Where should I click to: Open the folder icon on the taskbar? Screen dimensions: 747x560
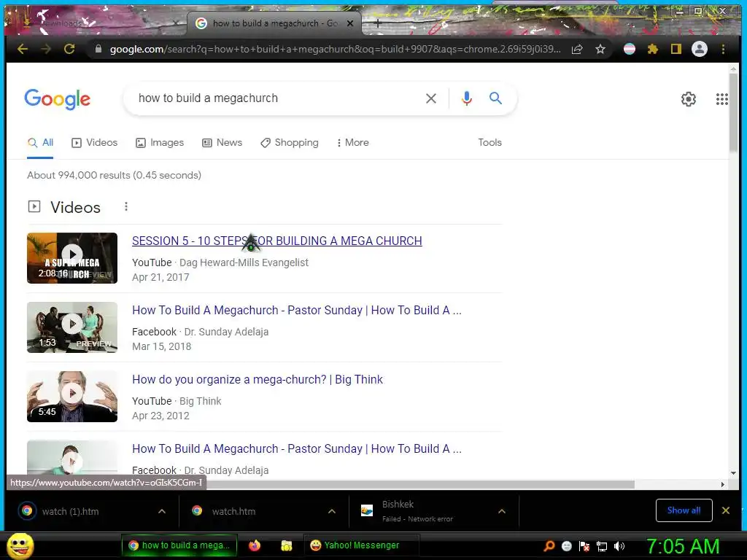pyautogui.click(x=286, y=545)
